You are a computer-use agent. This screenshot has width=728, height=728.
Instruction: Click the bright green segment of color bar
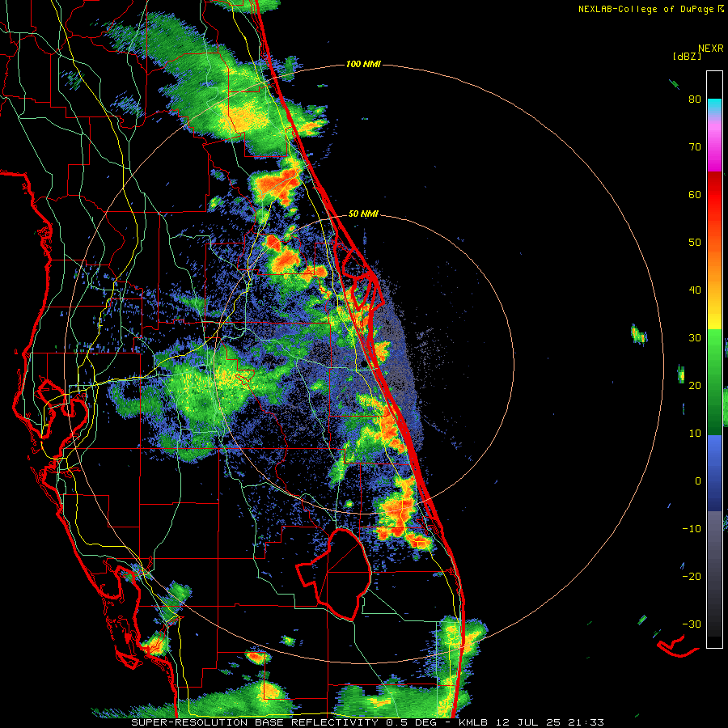tap(714, 353)
